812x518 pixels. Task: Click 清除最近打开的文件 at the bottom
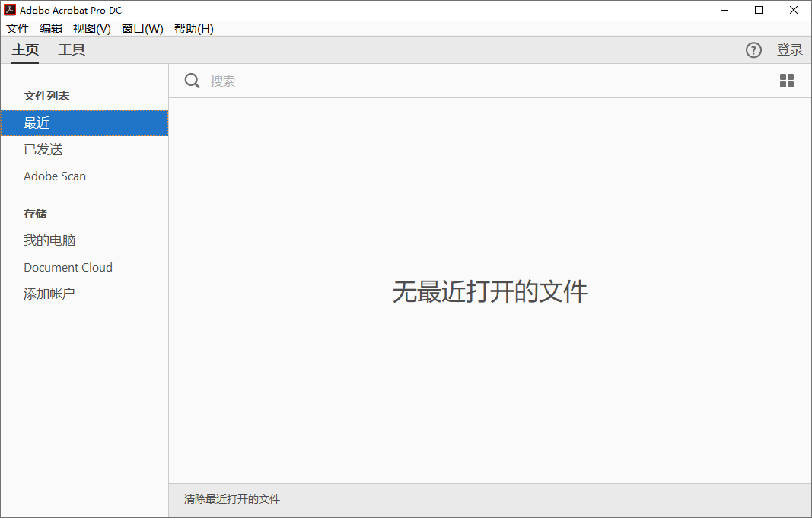click(x=230, y=499)
